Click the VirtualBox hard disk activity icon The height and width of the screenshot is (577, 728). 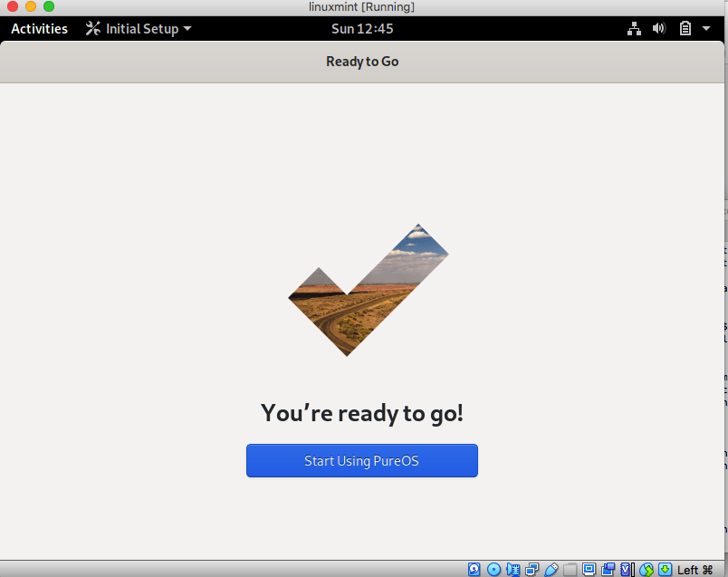point(474,569)
